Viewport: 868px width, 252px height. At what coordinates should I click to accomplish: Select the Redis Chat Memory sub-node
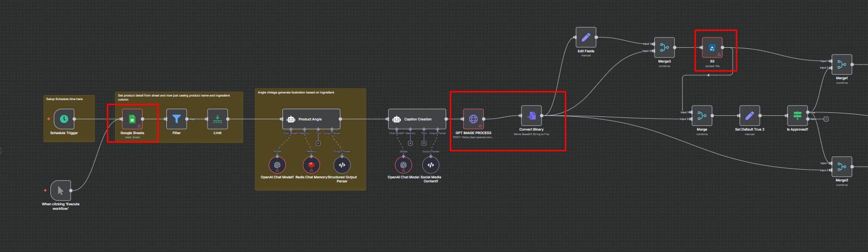[311, 165]
